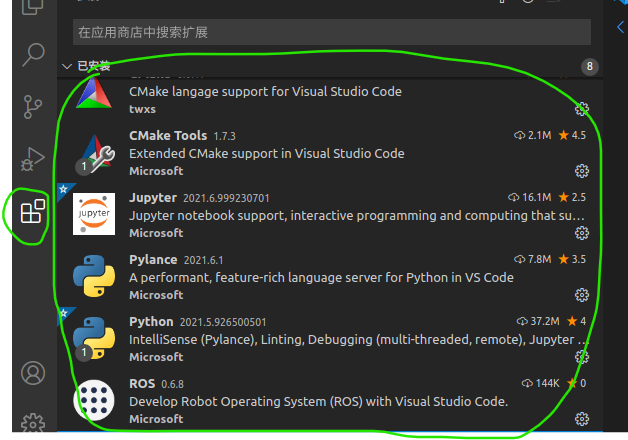Click Pylance 7.8M download count
The image size is (628, 440).
click(x=533, y=259)
